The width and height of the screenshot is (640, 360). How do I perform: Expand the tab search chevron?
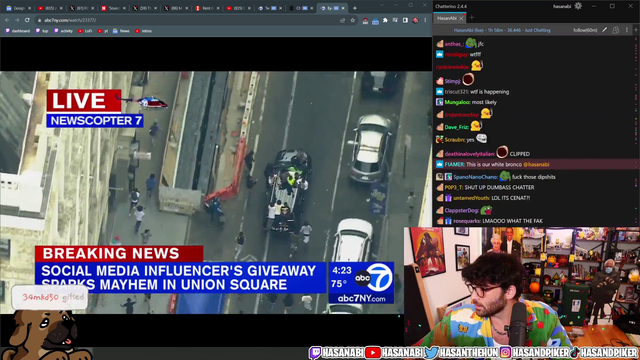[382, 5]
